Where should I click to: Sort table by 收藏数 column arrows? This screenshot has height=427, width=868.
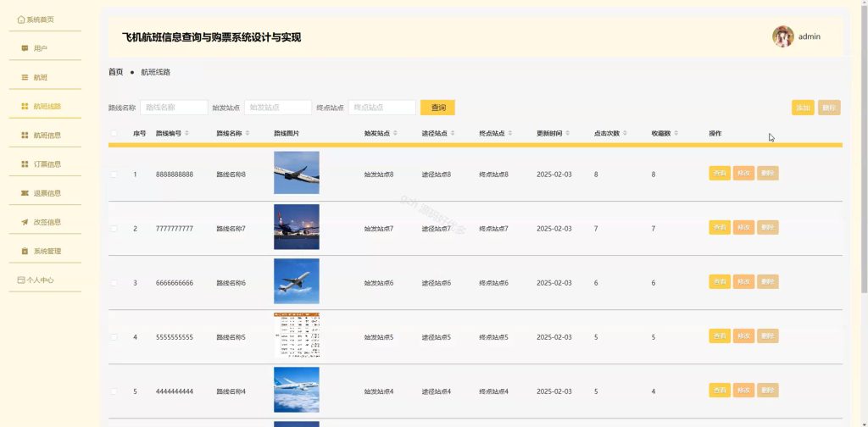coord(676,133)
